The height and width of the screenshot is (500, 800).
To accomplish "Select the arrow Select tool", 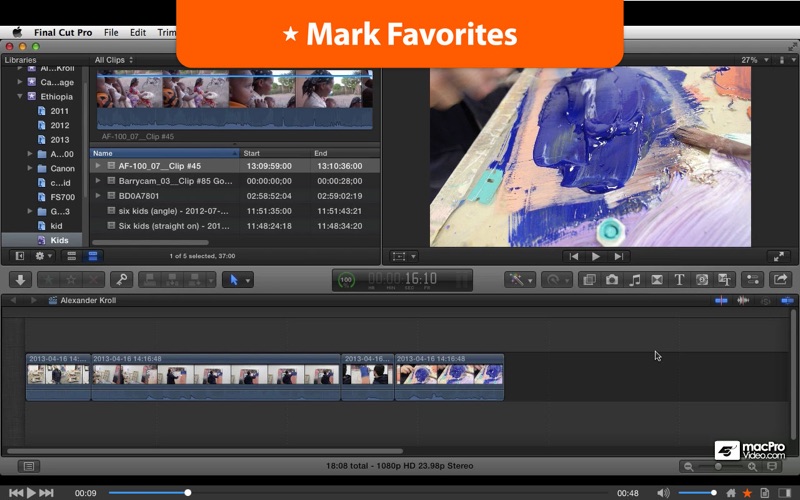I will tap(234, 280).
